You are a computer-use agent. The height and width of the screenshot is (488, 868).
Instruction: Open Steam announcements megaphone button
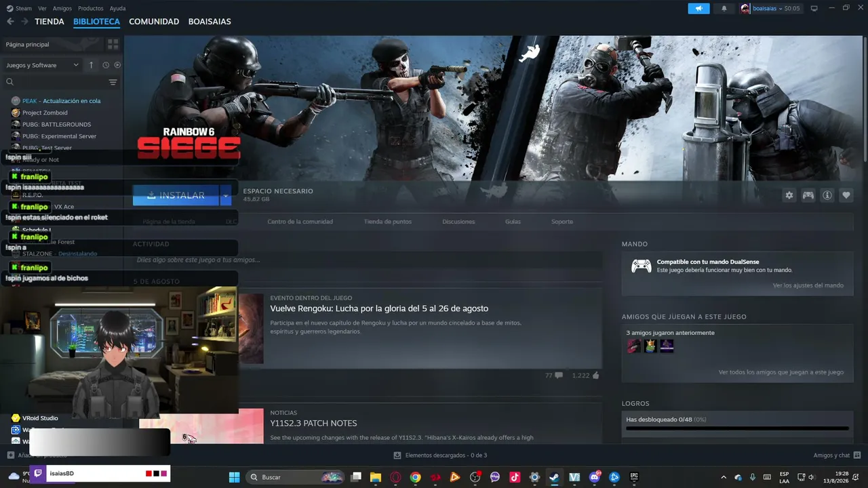point(698,8)
